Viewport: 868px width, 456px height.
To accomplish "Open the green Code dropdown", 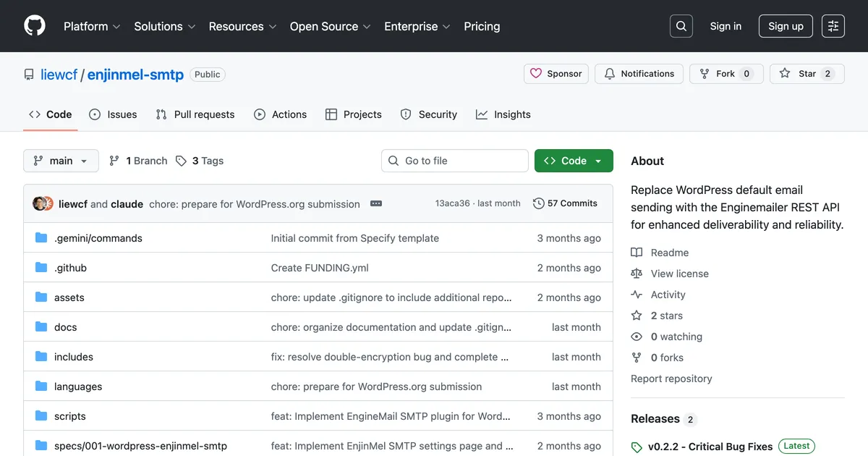I will click(x=574, y=160).
